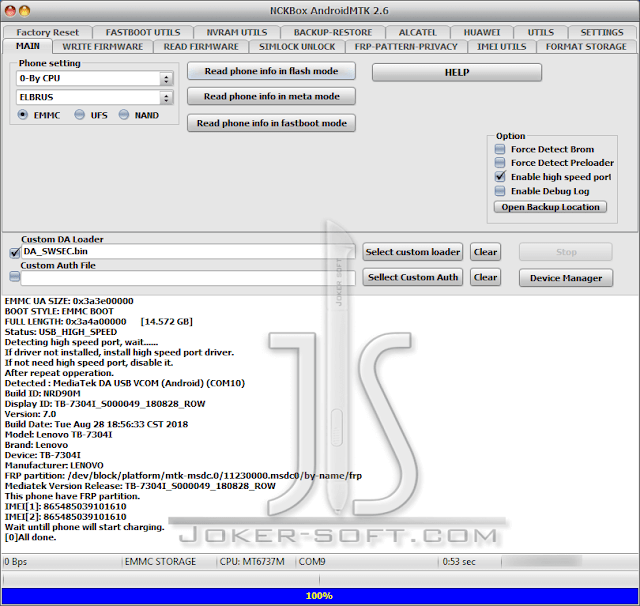Click the Build ID: NRD90M log line

tap(42, 393)
